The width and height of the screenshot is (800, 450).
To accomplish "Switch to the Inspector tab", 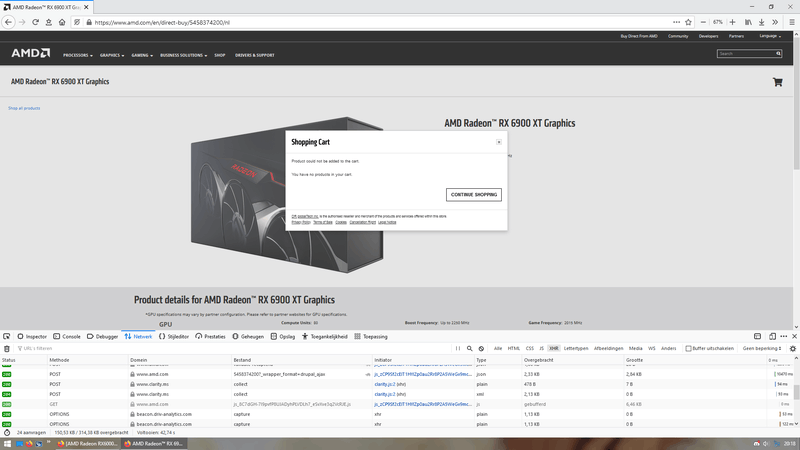I will coord(32,336).
